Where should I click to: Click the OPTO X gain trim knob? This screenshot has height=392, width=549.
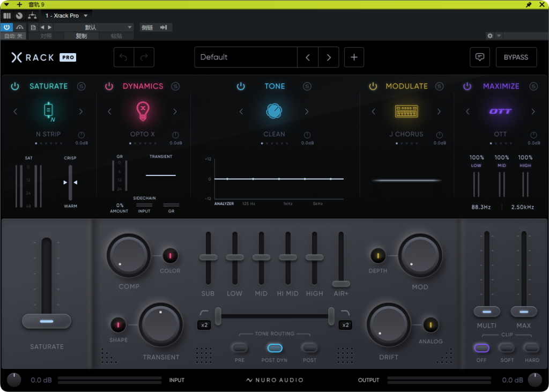[x=175, y=135]
